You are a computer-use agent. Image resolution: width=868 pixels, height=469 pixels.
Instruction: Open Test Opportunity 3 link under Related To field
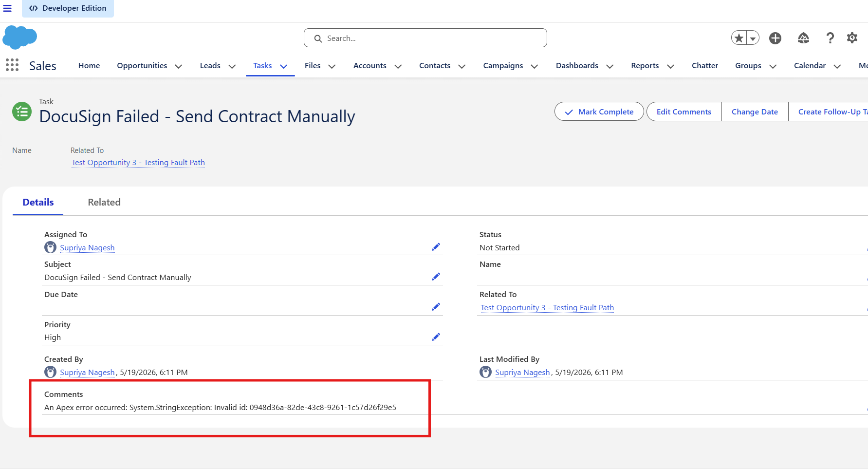tap(547, 308)
